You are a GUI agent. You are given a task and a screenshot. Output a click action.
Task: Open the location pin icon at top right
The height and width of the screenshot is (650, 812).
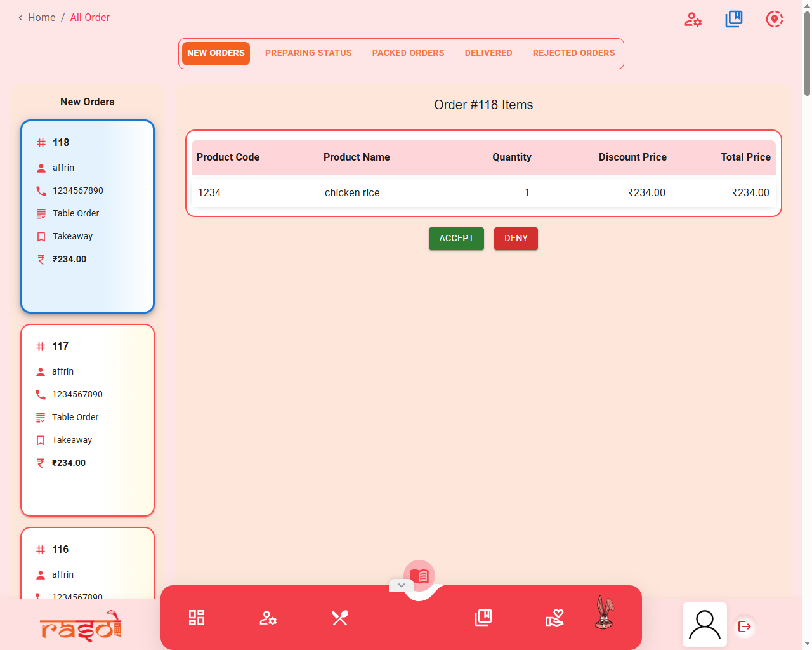click(x=775, y=19)
